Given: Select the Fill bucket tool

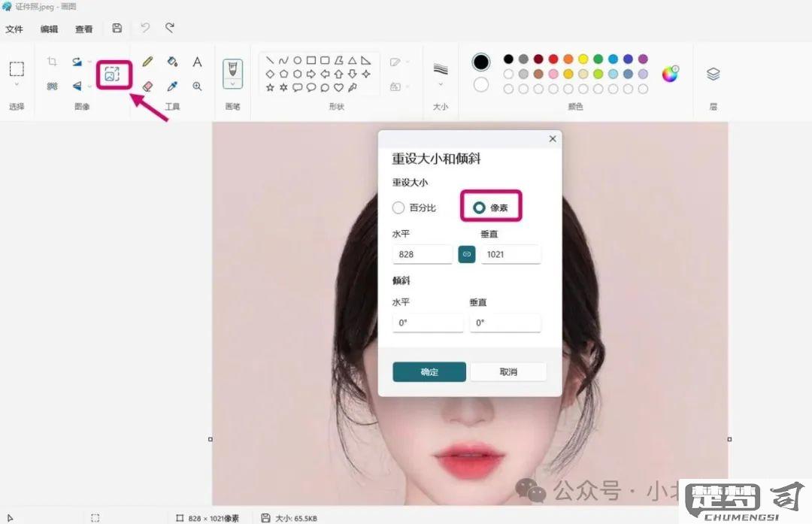Looking at the screenshot, I should coord(172,62).
